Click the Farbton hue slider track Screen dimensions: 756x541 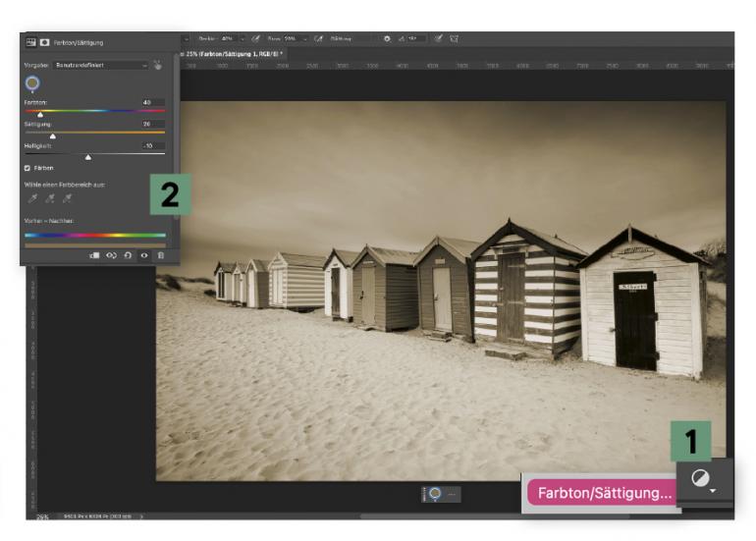point(95,111)
